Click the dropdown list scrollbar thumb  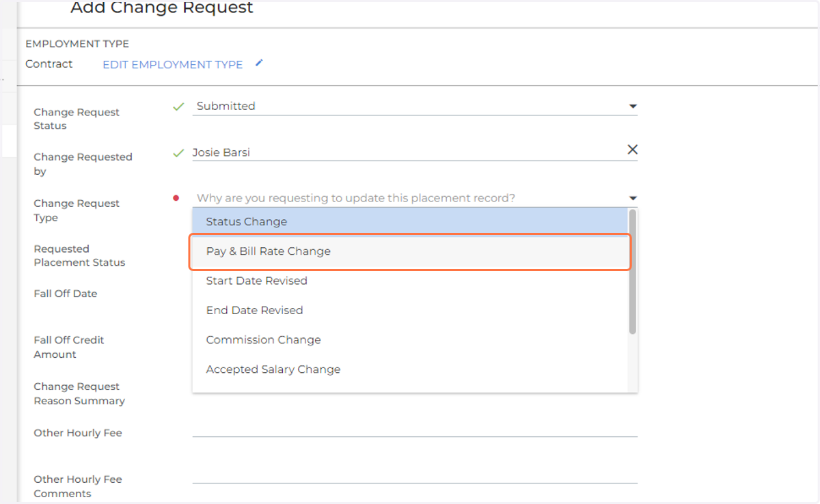[633, 272]
